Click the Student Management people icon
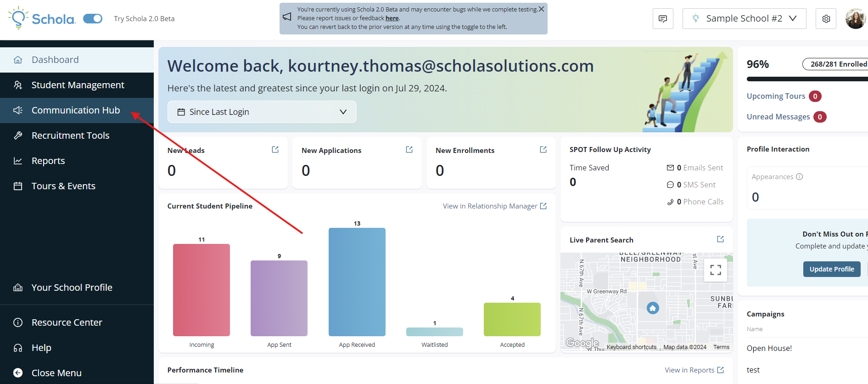 coord(18,85)
